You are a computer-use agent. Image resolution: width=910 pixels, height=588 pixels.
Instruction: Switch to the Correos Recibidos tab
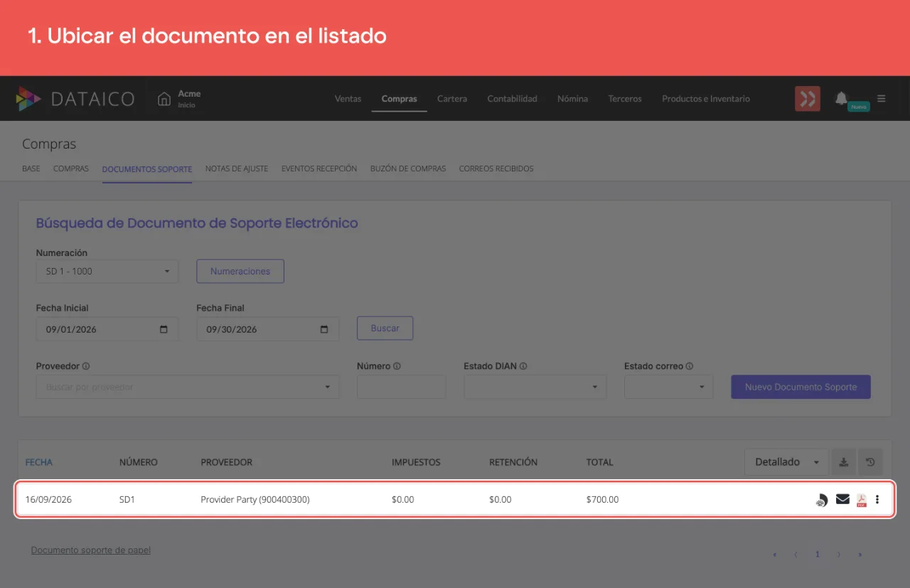click(496, 169)
